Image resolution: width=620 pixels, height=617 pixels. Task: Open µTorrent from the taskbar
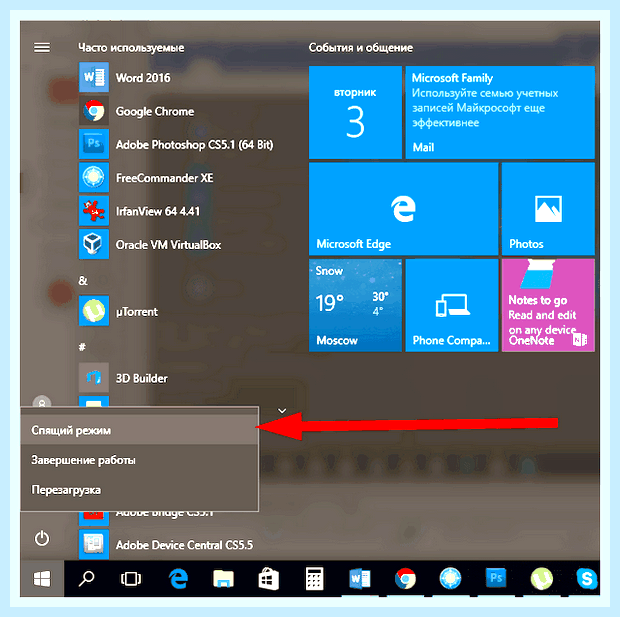[x=541, y=579]
